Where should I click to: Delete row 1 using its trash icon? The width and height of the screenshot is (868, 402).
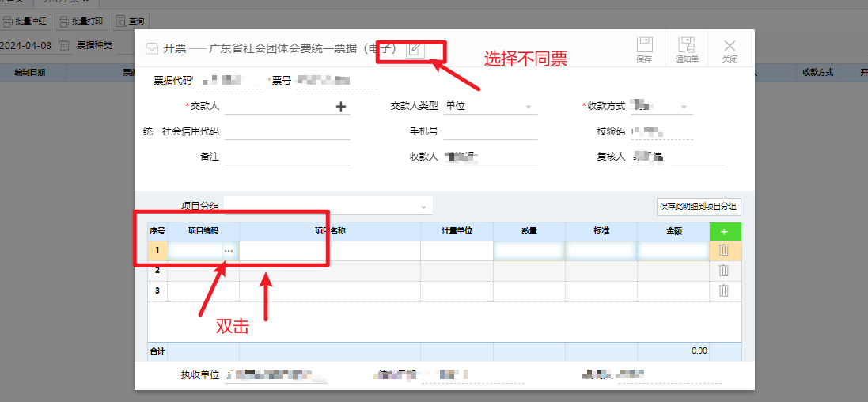click(x=723, y=250)
